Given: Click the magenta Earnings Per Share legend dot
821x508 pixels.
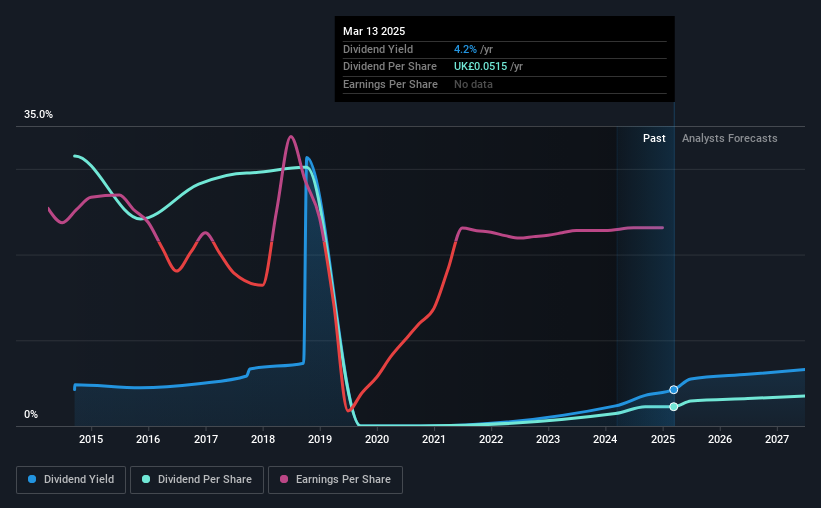Looking at the screenshot, I should point(284,479).
